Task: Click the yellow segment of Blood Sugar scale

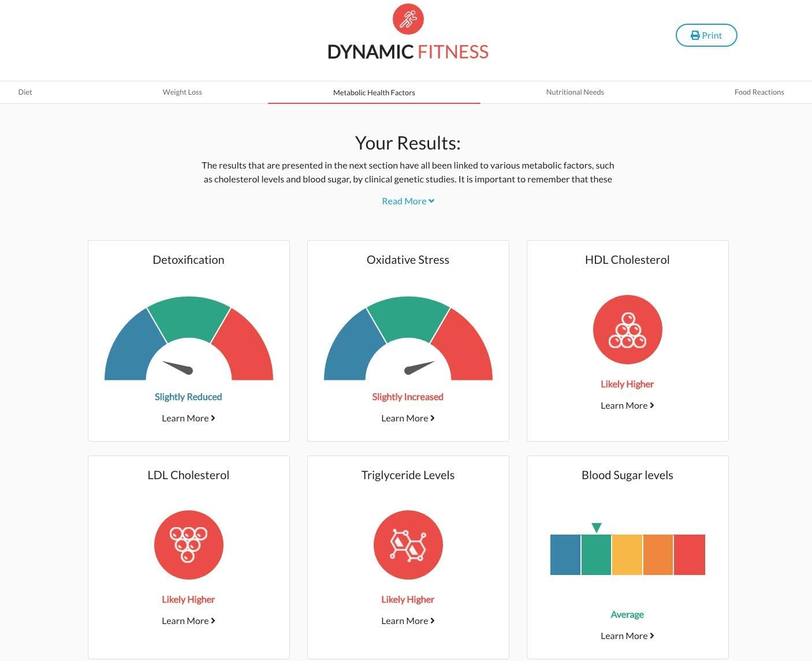Action: point(627,555)
